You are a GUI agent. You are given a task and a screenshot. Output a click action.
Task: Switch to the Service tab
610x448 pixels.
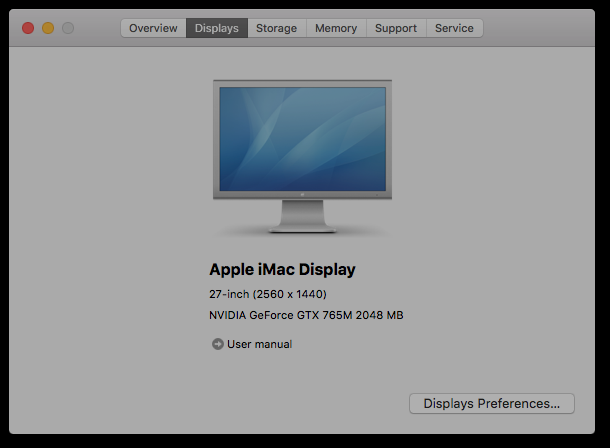454,28
